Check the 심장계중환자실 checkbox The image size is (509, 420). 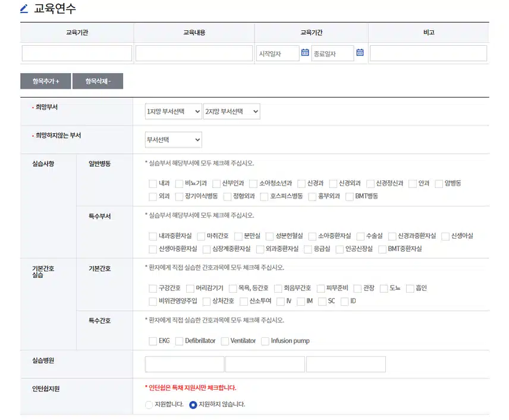tap(206, 249)
